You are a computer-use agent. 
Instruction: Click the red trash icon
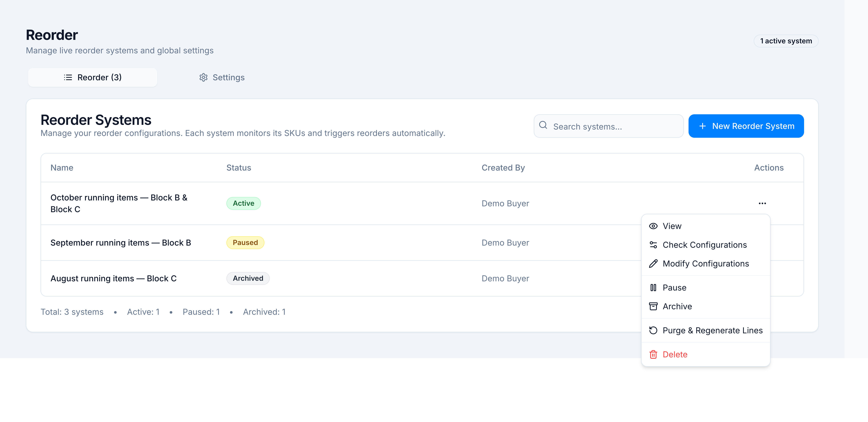tap(653, 355)
